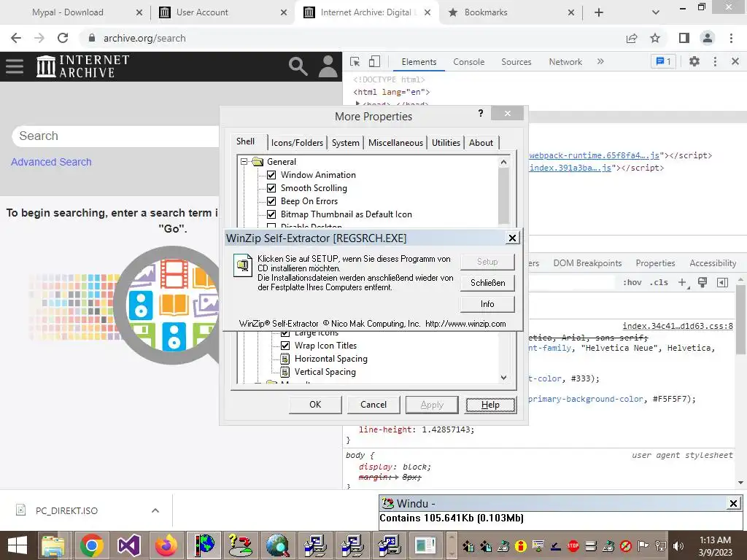Open File Explorer from the taskbar
This screenshot has width=747, height=560.
click(x=53, y=545)
